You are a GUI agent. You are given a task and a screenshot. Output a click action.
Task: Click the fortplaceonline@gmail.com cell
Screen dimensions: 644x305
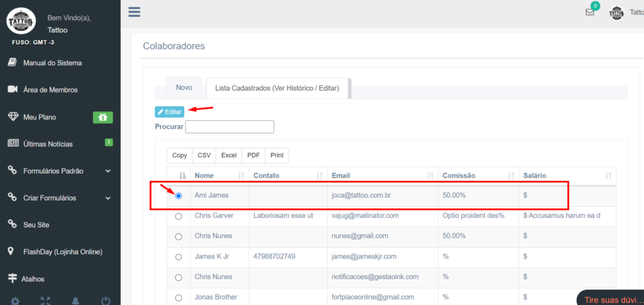point(372,297)
